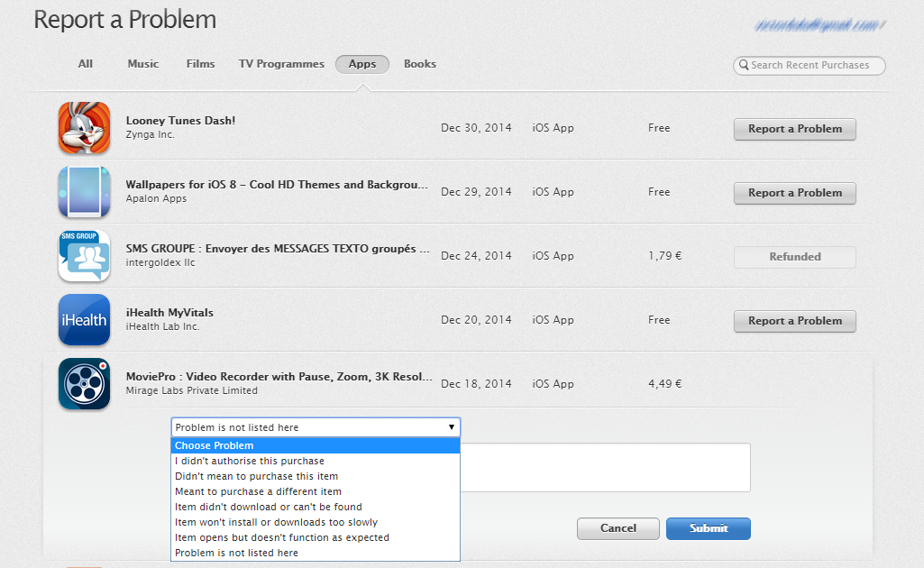Click 'iHealth Lab Inc.' developer name

coord(162,326)
